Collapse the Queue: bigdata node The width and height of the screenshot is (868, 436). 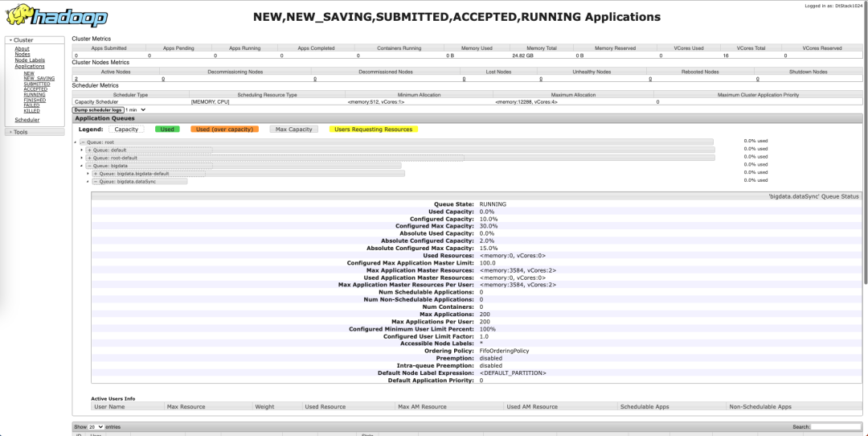90,166
